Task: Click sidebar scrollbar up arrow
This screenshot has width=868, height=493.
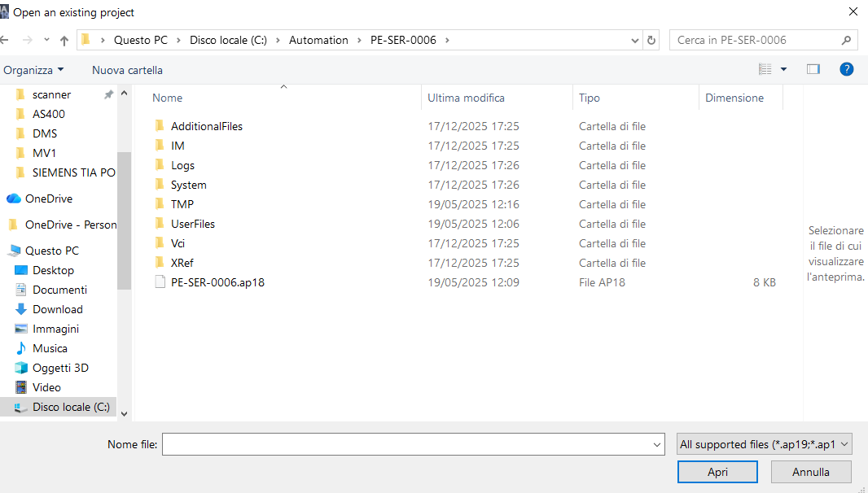Action: [124, 94]
